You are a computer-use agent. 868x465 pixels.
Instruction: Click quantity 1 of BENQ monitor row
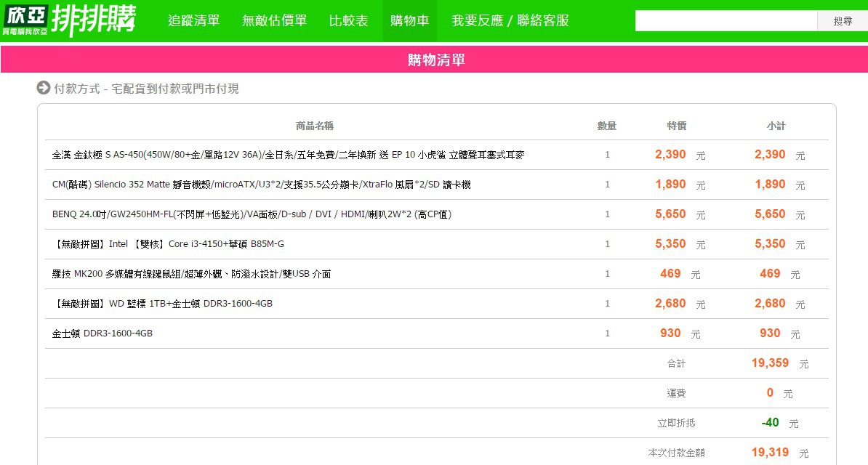click(607, 214)
